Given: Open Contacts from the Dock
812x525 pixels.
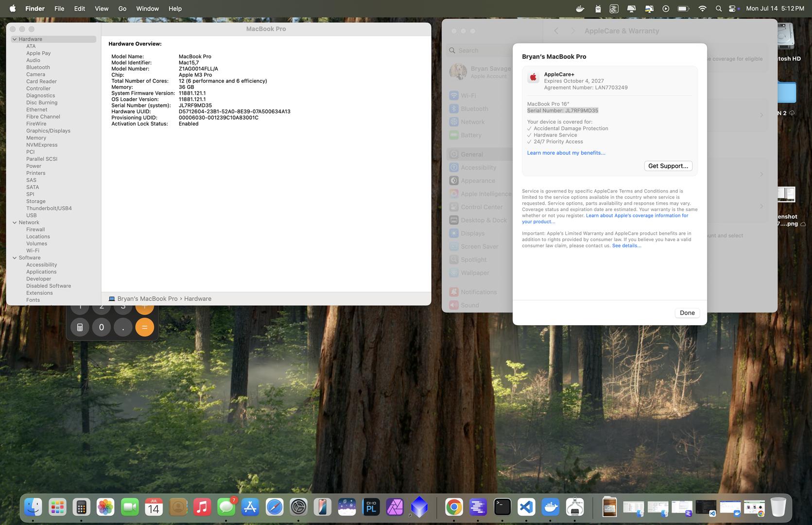Looking at the screenshot, I should tap(178, 507).
